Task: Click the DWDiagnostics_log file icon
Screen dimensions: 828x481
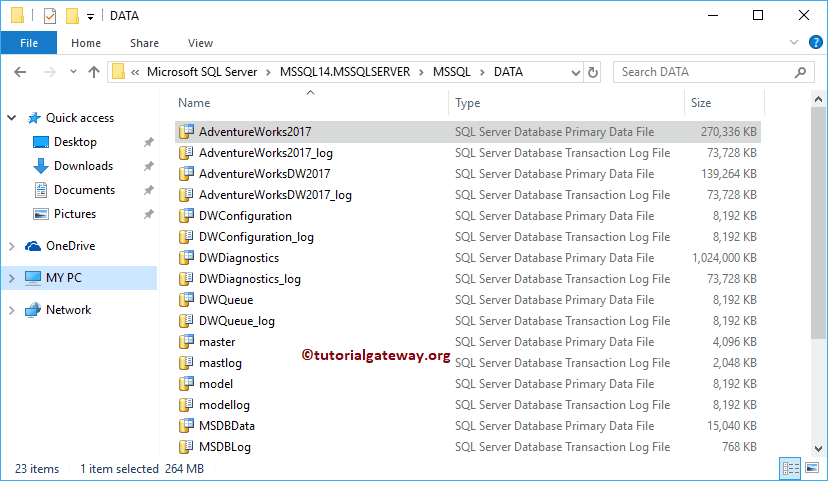Action: (x=186, y=279)
